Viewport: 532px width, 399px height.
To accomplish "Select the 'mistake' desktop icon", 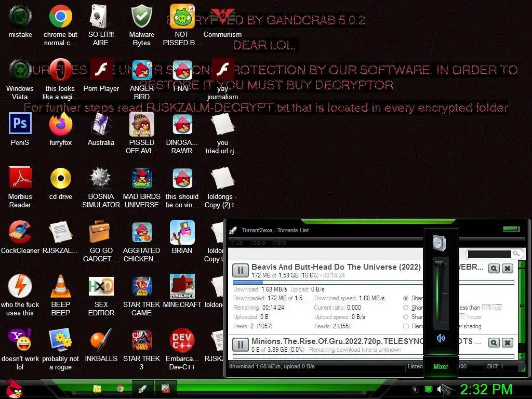I will pos(20,21).
